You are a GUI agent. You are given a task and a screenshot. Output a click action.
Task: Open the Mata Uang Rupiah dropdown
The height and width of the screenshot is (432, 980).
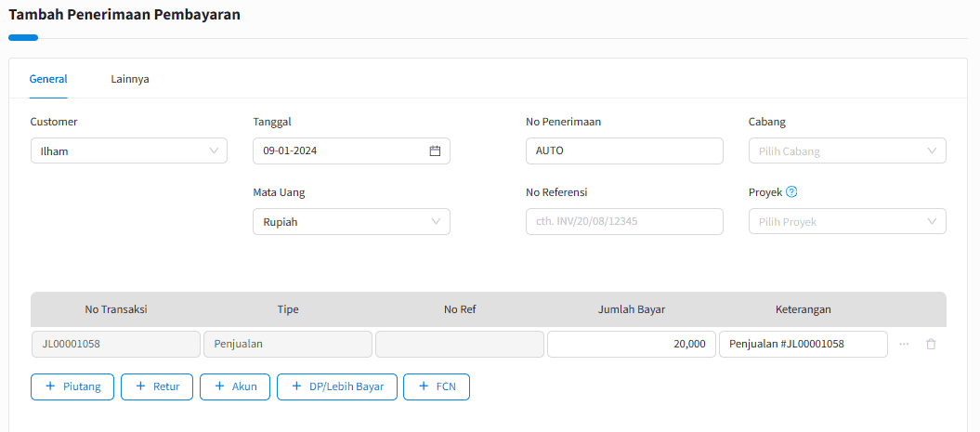click(351, 222)
